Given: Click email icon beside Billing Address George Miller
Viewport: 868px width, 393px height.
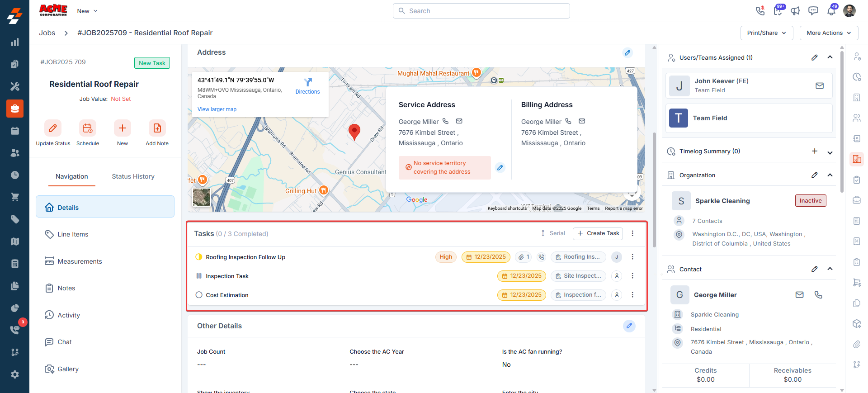Looking at the screenshot, I should (x=582, y=121).
